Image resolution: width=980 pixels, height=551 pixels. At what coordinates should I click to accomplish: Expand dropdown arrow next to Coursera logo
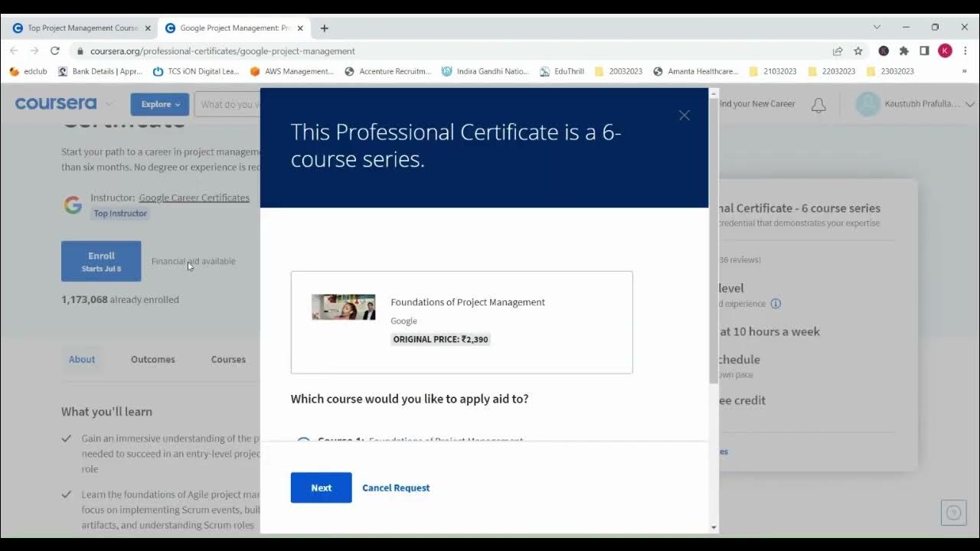coord(109,104)
